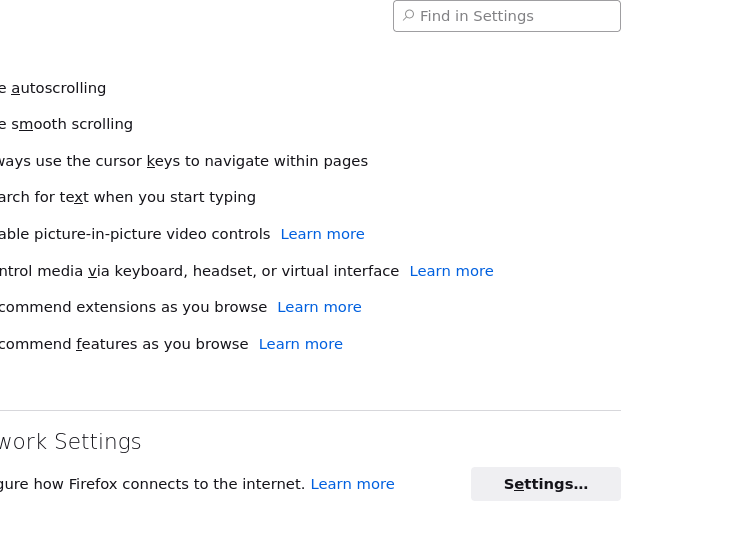Open Learn more for picture-in-picture controls

click(x=322, y=234)
